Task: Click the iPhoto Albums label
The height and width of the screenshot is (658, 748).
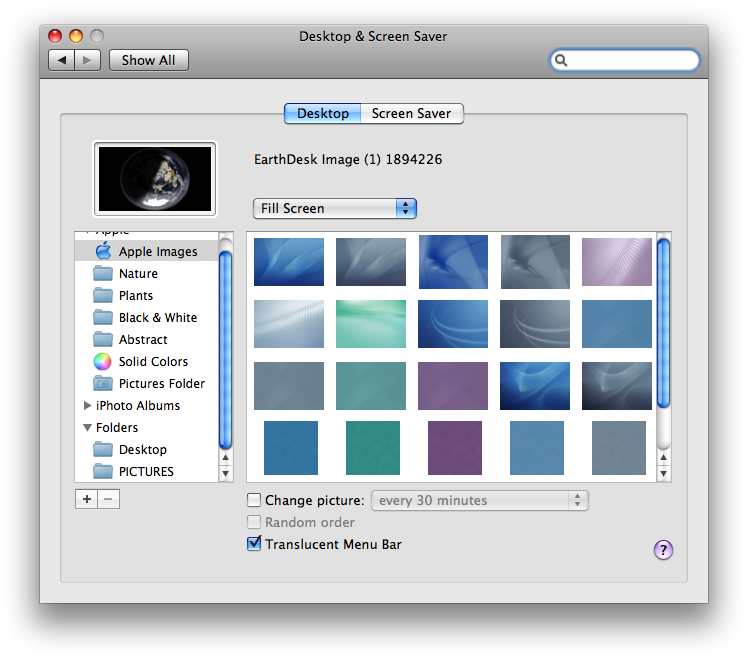Action: [x=138, y=406]
